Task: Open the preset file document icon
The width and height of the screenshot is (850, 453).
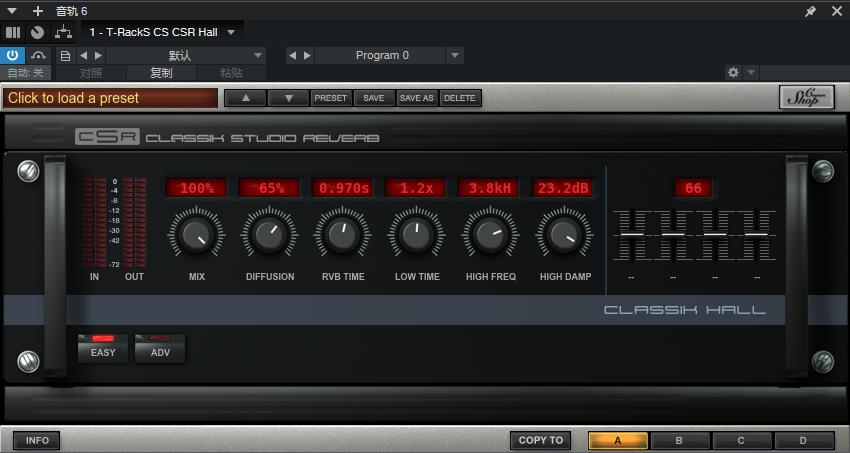Action: click(66, 55)
